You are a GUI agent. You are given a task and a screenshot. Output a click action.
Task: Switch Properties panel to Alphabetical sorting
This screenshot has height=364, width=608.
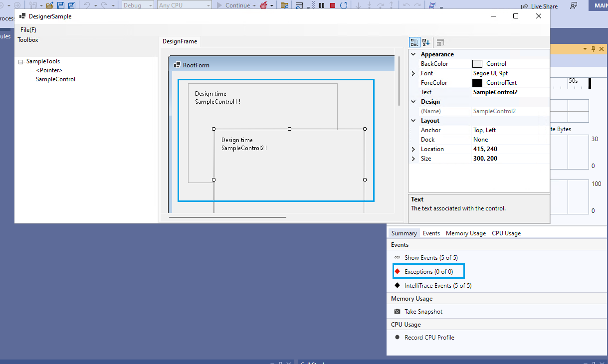[425, 42]
